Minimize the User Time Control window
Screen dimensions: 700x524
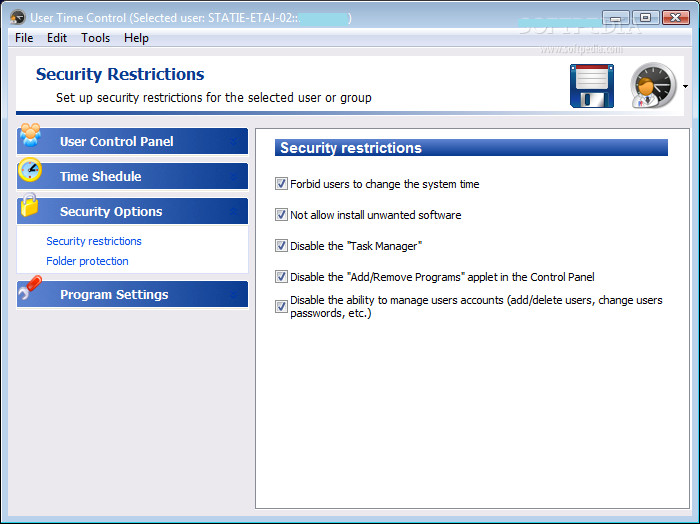click(x=616, y=18)
